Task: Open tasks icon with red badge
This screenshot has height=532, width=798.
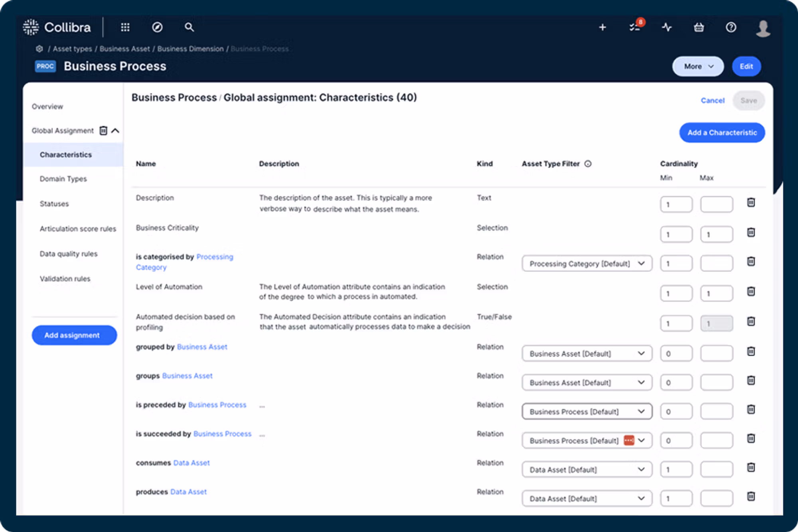Action: click(x=635, y=27)
